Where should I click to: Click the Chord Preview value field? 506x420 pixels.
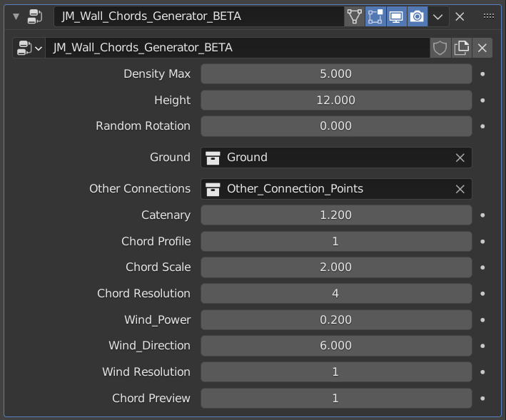point(336,399)
